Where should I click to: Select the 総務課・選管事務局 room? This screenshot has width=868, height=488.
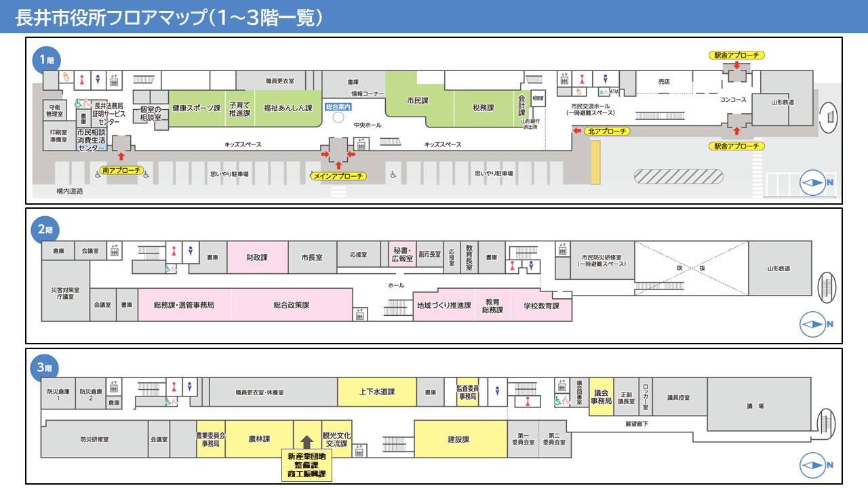[184, 305]
